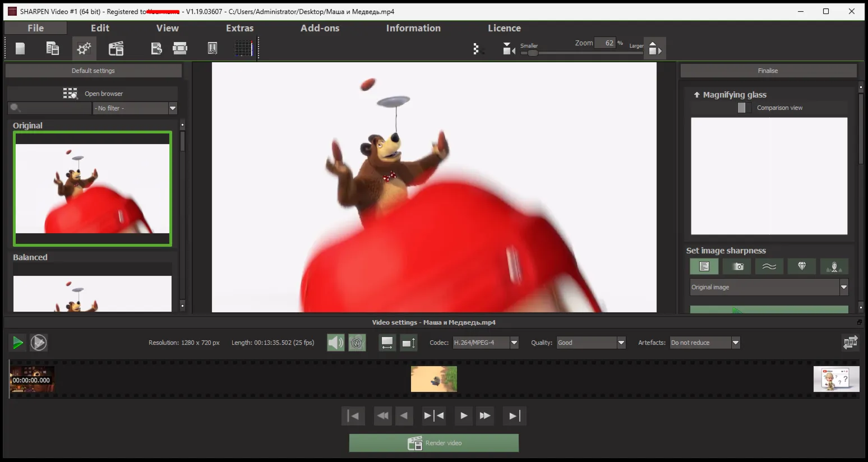Jump to the end of the video

coord(515,416)
